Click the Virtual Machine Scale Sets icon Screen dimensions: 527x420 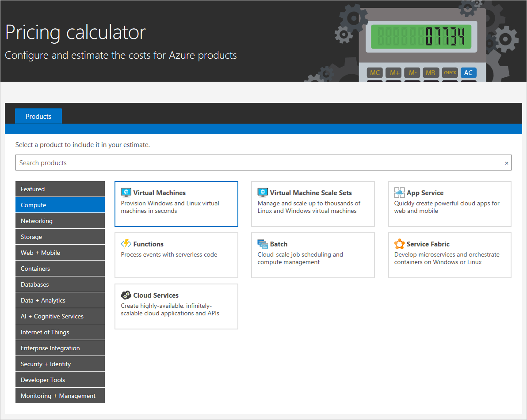(263, 193)
